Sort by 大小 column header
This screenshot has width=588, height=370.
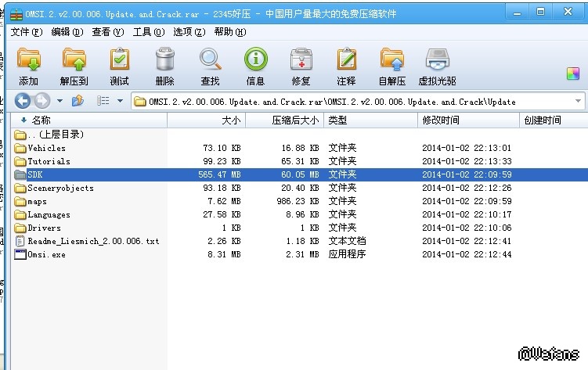206,120
